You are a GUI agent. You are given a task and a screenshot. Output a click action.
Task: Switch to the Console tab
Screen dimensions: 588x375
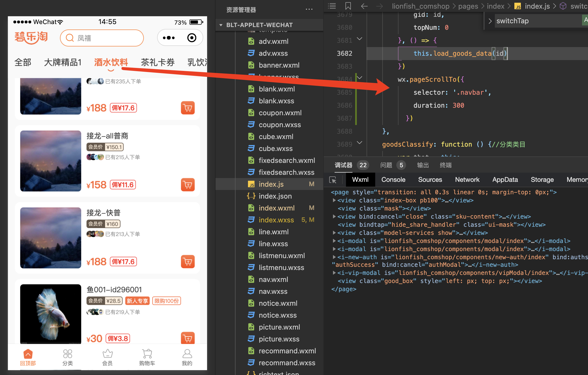click(393, 180)
